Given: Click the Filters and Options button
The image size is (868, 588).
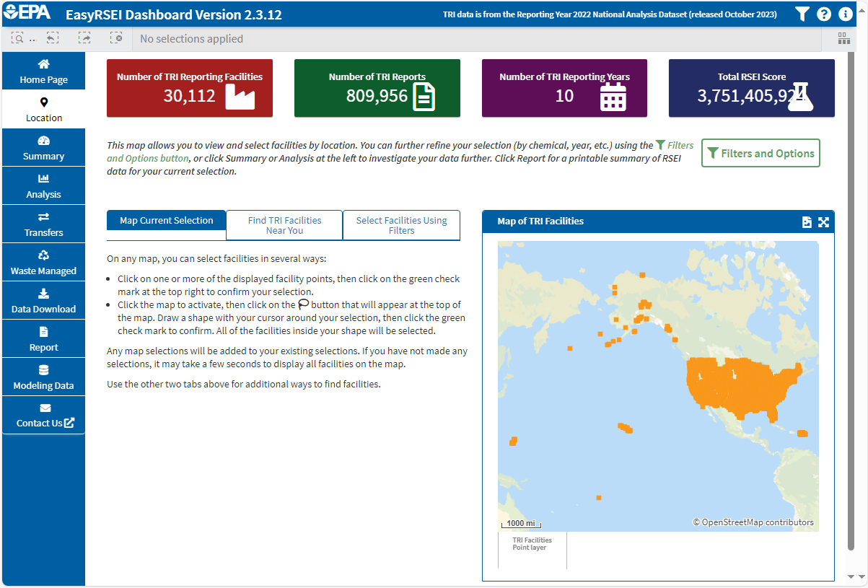Looking at the screenshot, I should click(x=760, y=153).
